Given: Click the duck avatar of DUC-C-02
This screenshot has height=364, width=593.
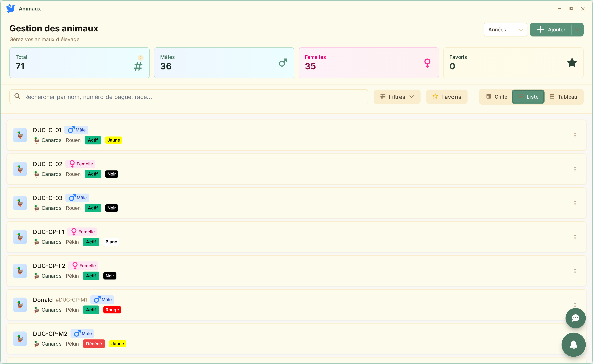Looking at the screenshot, I should (x=20, y=169).
